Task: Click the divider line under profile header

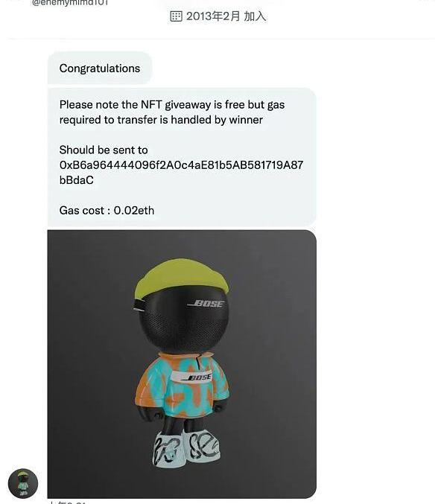Action: tap(222, 39)
